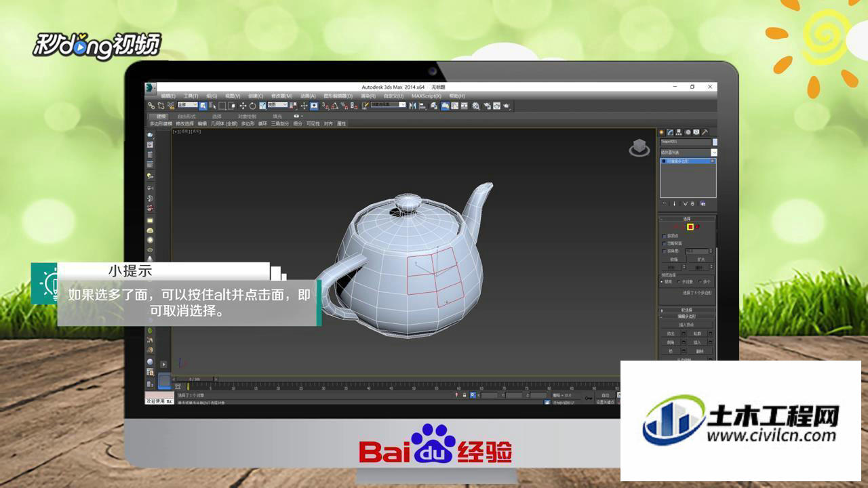Open the MAXScript(X) menu
Image resolution: width=868 pixels, height=488 pixels.
[427, 96]
